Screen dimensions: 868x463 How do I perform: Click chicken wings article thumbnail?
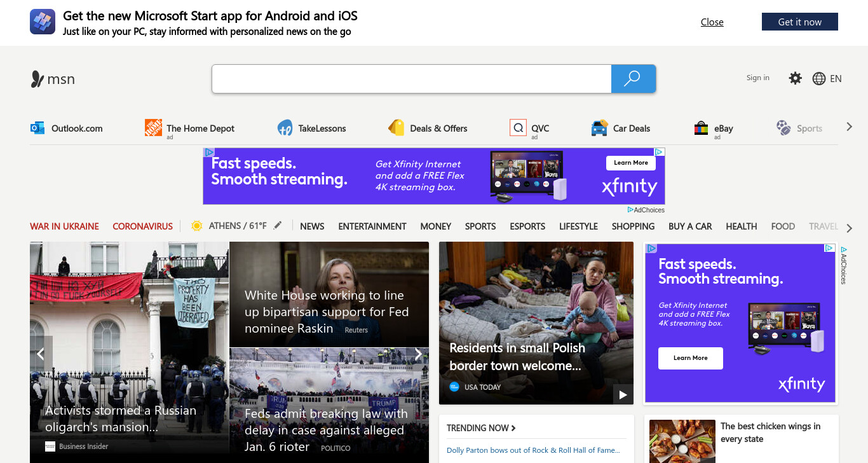[682, 441]
